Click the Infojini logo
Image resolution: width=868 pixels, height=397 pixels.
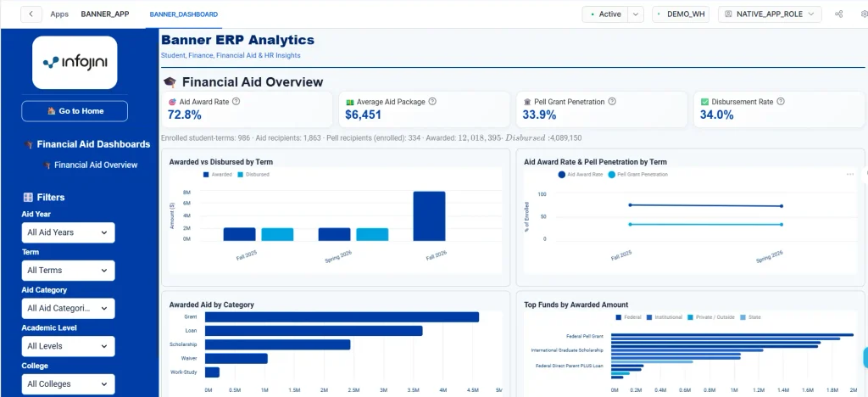pyautogui.click(x=75, y=63)
